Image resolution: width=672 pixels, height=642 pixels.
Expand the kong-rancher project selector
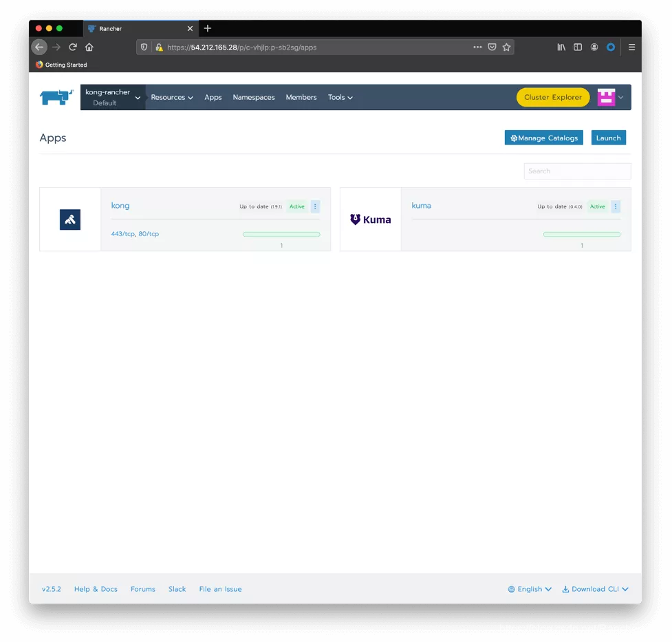(x=113, y=97)
